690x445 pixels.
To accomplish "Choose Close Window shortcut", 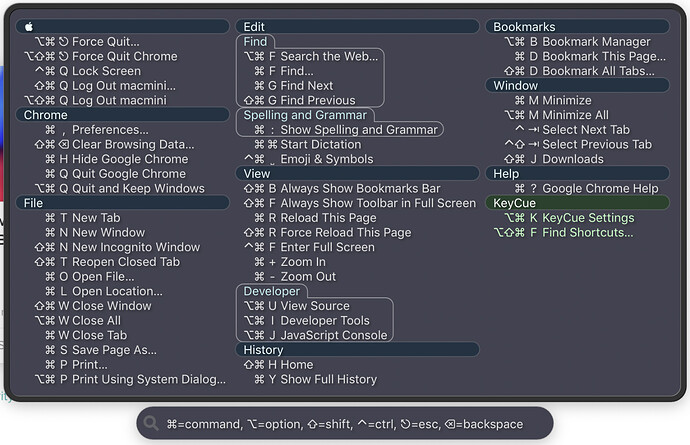I will point(93,305).
